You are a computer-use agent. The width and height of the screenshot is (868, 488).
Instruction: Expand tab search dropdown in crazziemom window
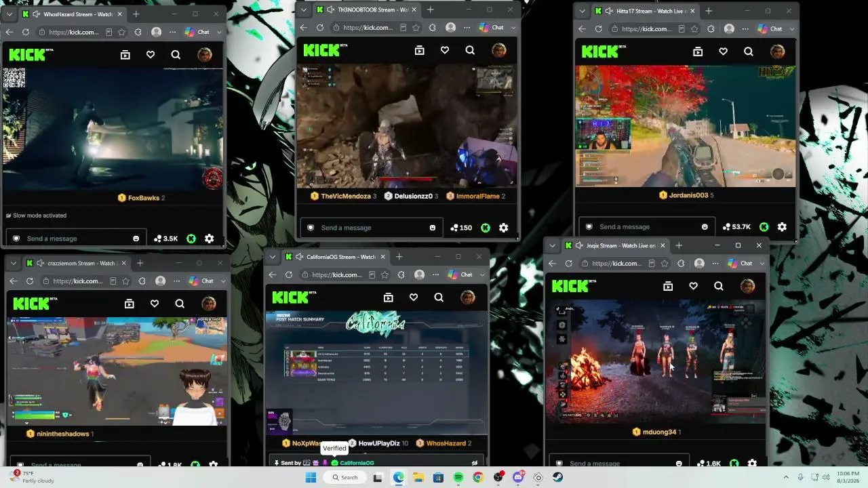click(13, 263)
